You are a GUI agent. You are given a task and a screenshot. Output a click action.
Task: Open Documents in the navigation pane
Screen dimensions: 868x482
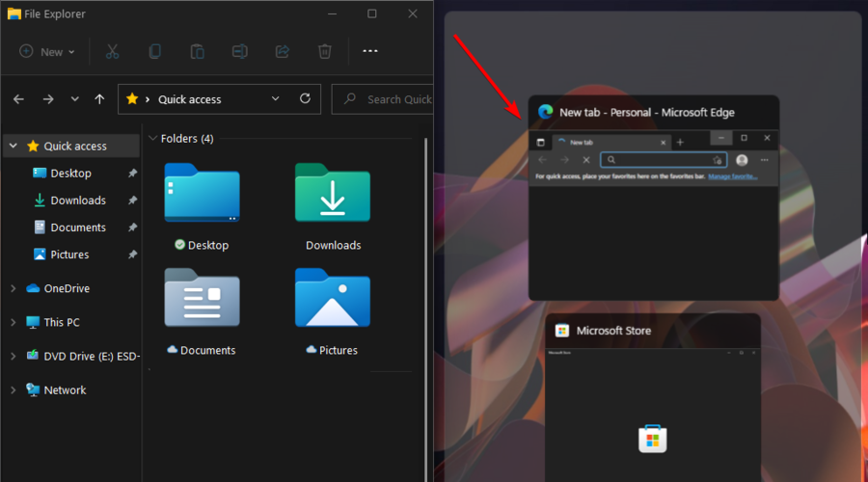[78, 228]
